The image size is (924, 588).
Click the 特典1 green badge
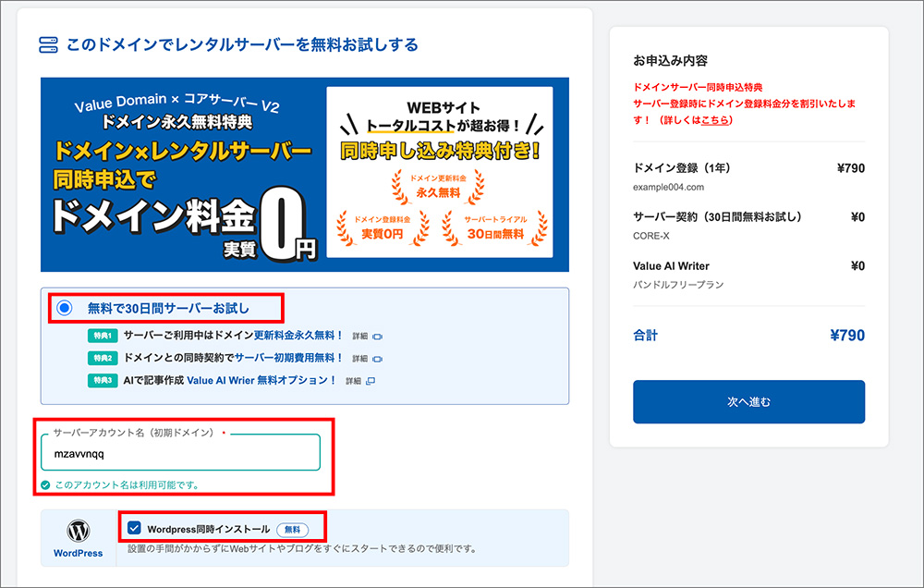point(103,336)
